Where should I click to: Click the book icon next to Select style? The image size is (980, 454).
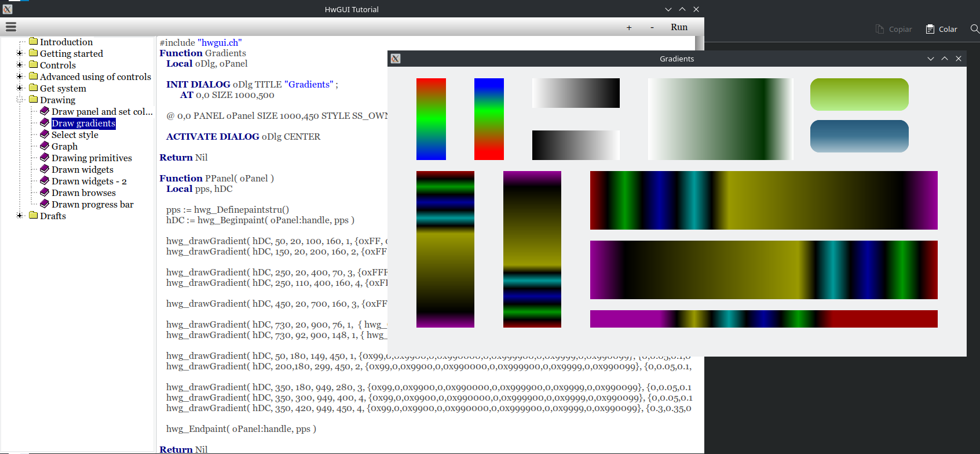tap(45, 134)
